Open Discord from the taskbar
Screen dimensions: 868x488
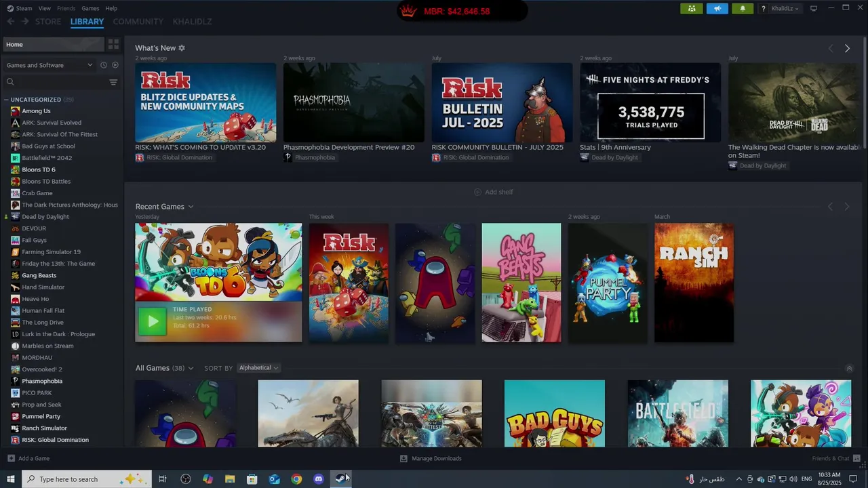(x=319, y=479)
